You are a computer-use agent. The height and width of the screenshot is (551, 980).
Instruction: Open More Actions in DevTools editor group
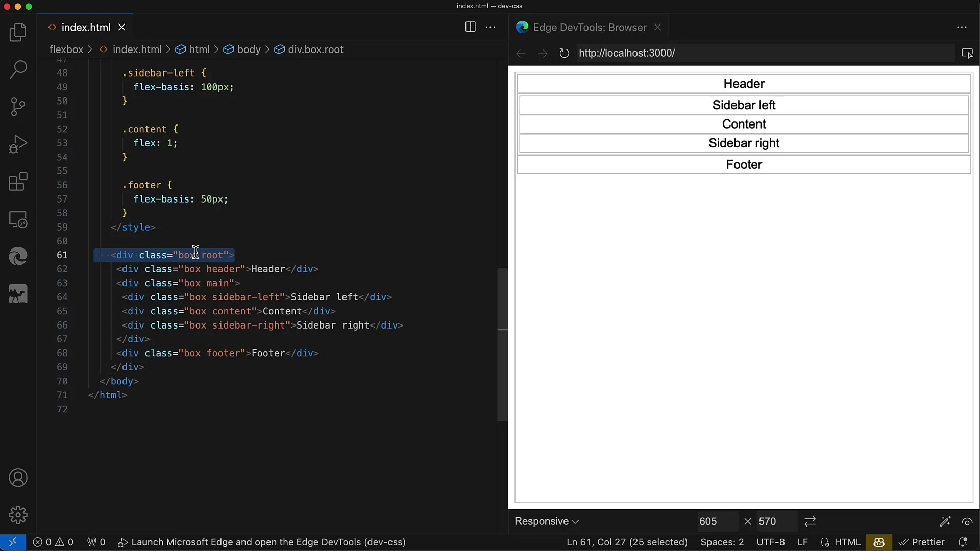(x=962, y=27)
